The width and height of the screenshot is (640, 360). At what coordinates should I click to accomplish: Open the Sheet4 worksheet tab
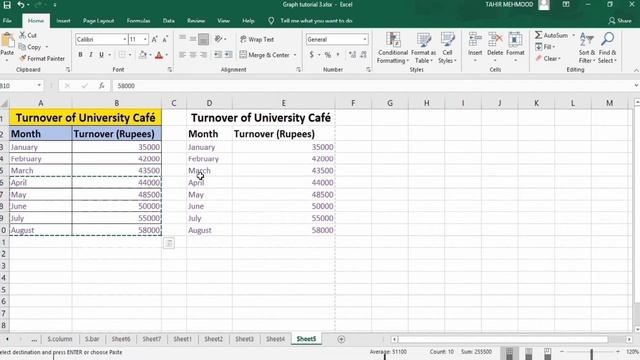275,339
